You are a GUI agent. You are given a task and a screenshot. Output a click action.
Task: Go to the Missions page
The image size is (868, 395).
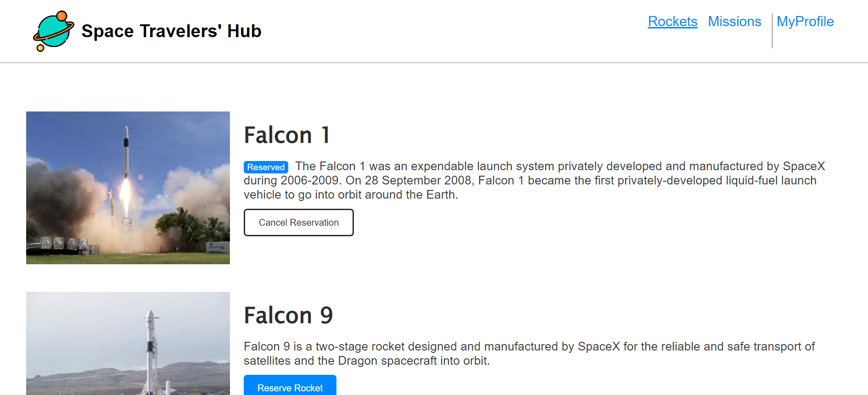[734, 22]
